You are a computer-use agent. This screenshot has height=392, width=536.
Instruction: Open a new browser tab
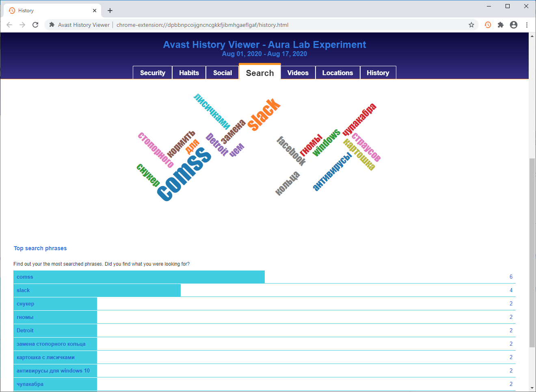click(x=110, y=11)
